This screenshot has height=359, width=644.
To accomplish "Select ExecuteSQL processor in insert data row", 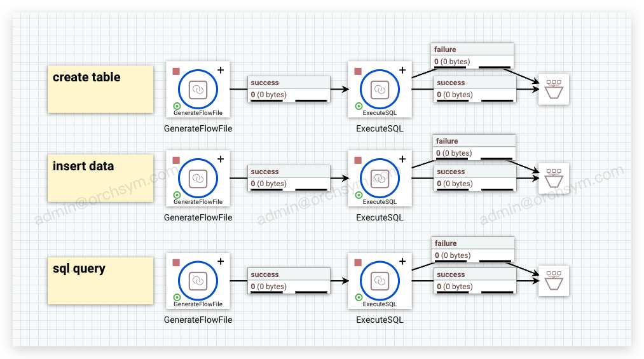I will coord(380,179).
